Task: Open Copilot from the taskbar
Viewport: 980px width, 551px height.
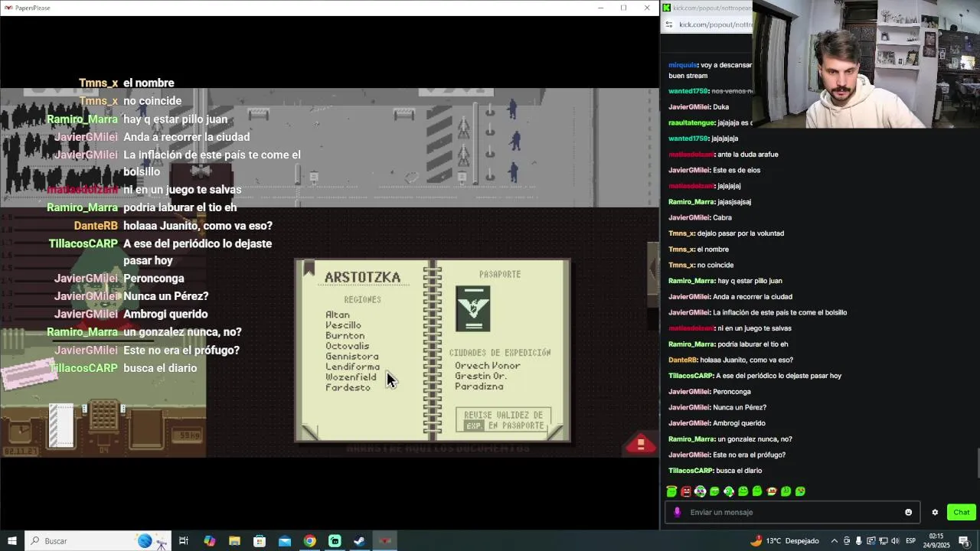Action: 209,541
